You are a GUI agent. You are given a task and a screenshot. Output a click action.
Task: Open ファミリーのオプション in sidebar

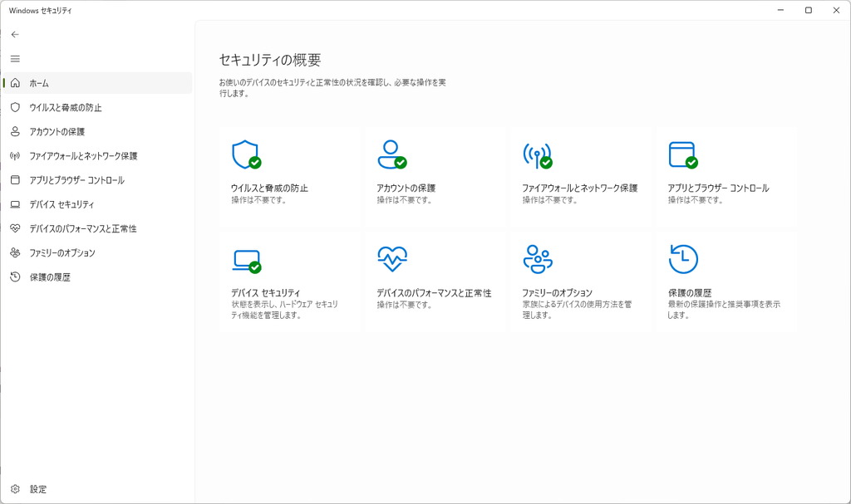click(x=98, y=252)
